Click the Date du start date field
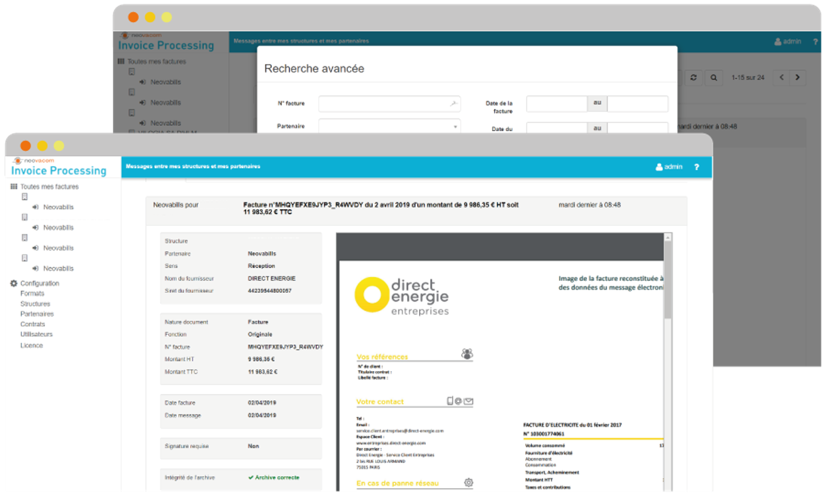Screen dimensions: 825x504 [x=557, y=128]
